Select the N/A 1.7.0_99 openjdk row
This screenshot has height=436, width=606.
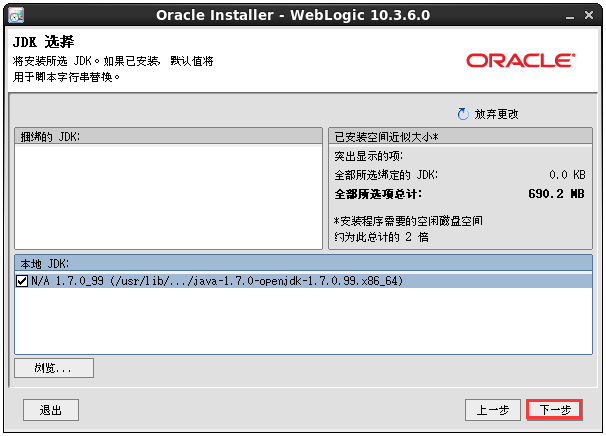pyautogui.click(x=303, y=281)
